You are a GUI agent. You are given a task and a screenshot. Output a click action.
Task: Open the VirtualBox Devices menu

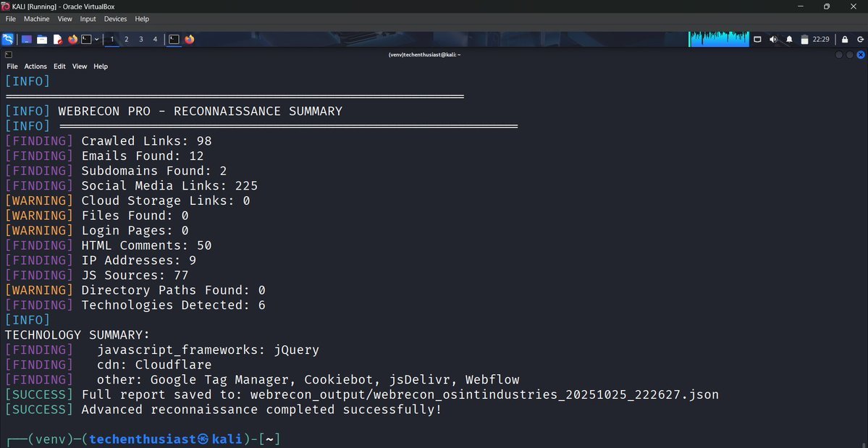click(115, 19)
